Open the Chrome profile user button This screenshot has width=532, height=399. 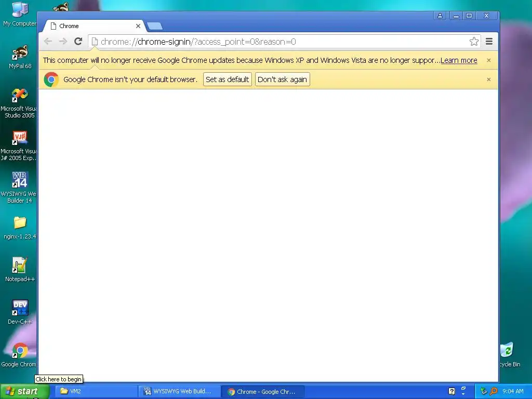[440, 16]
